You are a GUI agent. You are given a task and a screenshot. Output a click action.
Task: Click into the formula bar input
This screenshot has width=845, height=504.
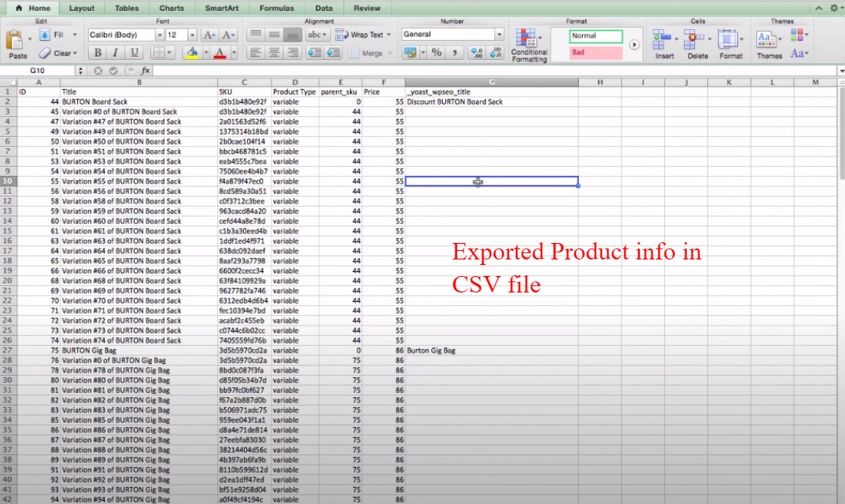tap(495, 71)
